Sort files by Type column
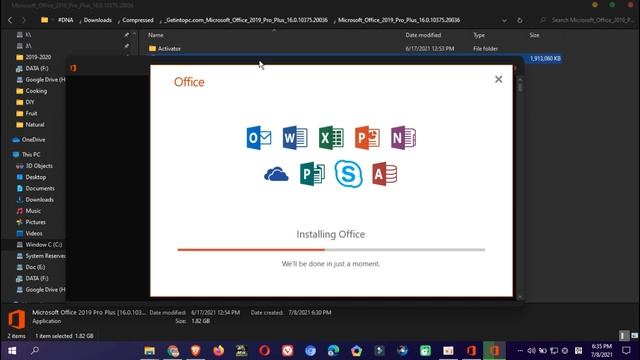 pos(479,35)
